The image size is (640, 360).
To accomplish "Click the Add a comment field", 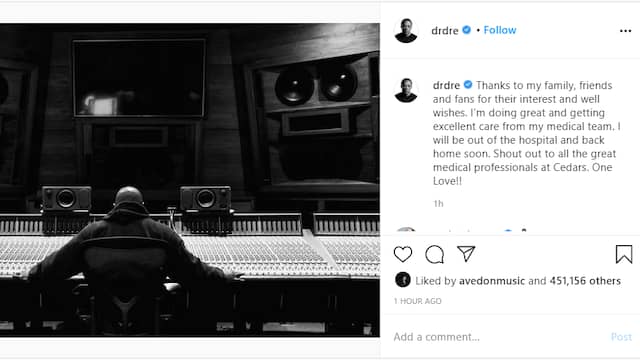I will 498,337.
